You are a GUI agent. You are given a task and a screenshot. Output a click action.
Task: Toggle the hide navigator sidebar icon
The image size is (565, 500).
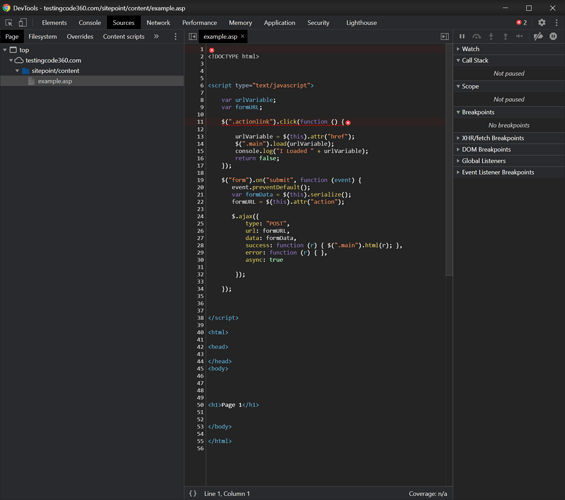193,36
